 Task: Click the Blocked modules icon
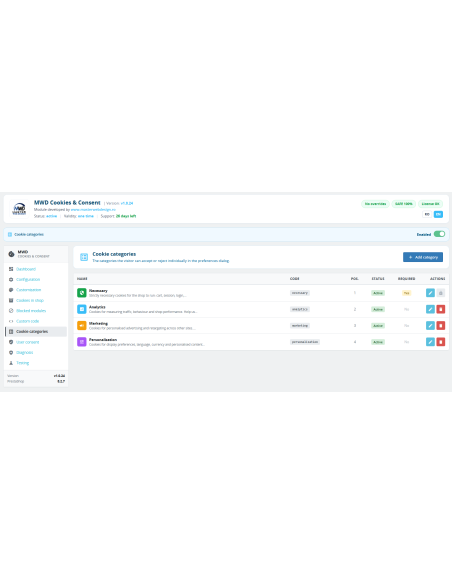(x=11, y=311)
